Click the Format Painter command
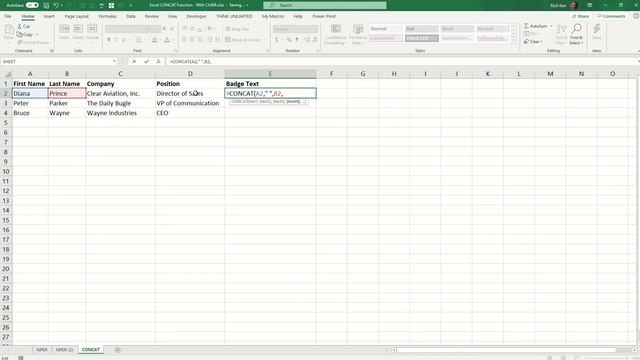Viewport: 640px width, 360px height. 33,42
